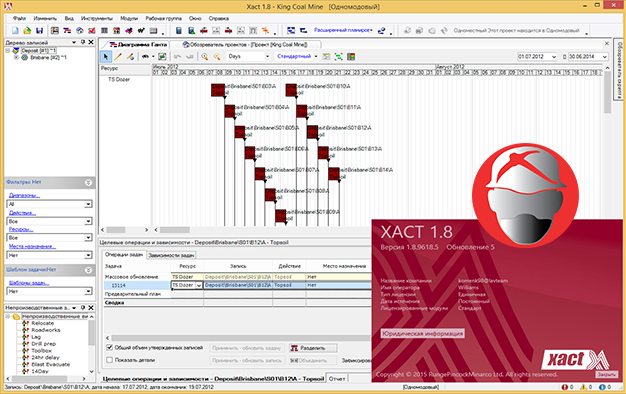Open the Стандартный view dropdown
The height and width of the screenshot is (394, 626).
pos(297,57)
